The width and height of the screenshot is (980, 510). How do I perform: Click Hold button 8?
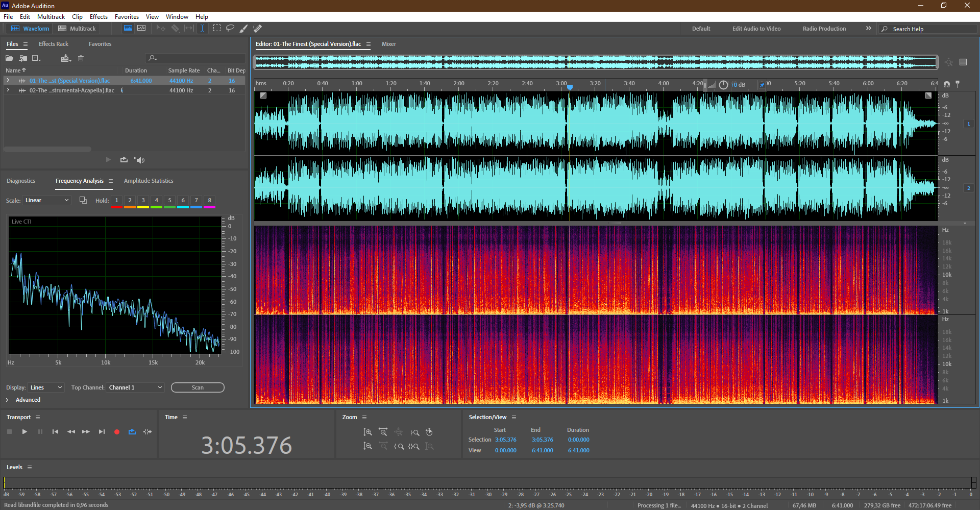pyautogui.click(x=209, y=201)
